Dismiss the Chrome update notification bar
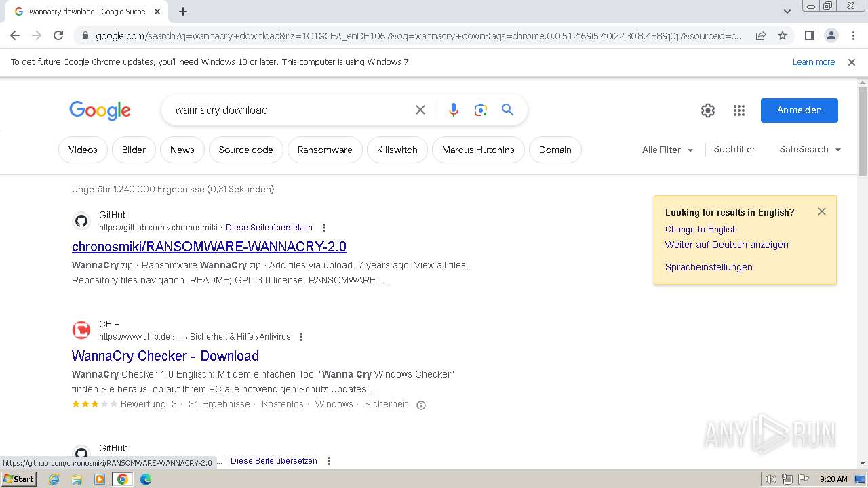The image size is (868, 488). click(852, 62)
